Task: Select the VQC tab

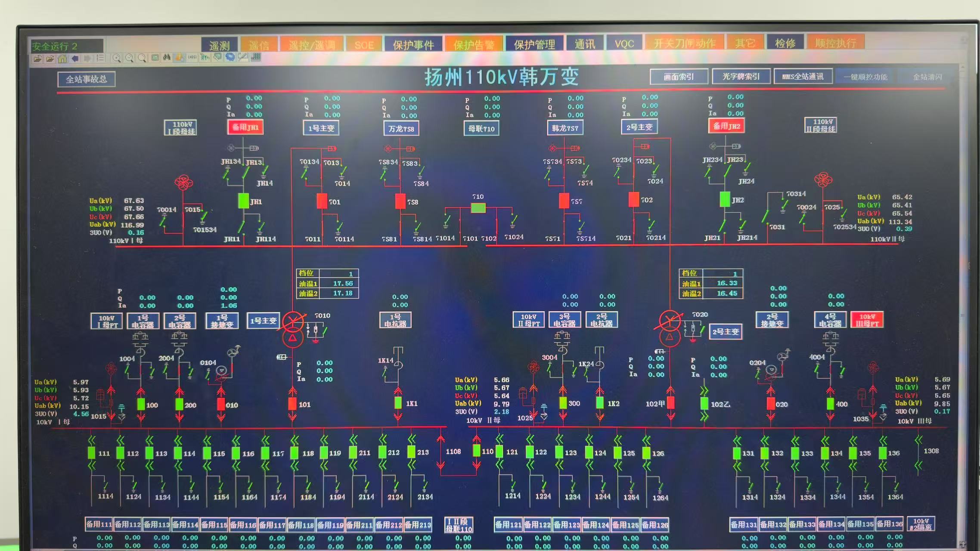Action: (x=624, y=43)
